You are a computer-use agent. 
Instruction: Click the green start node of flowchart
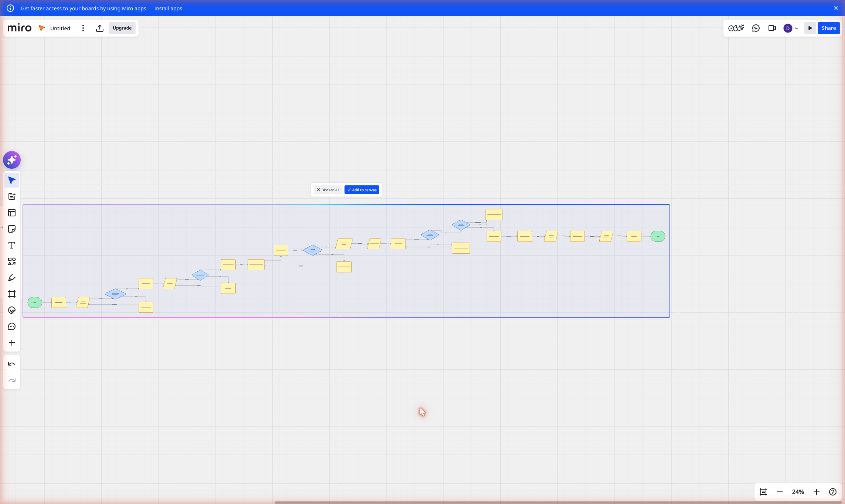[x=35, y=302]
